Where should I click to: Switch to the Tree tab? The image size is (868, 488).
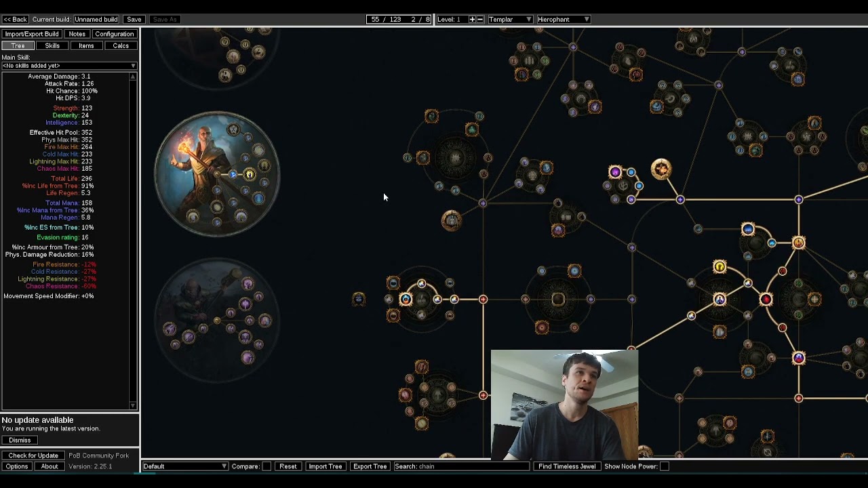pyautogui.click(x=18, y=45)
